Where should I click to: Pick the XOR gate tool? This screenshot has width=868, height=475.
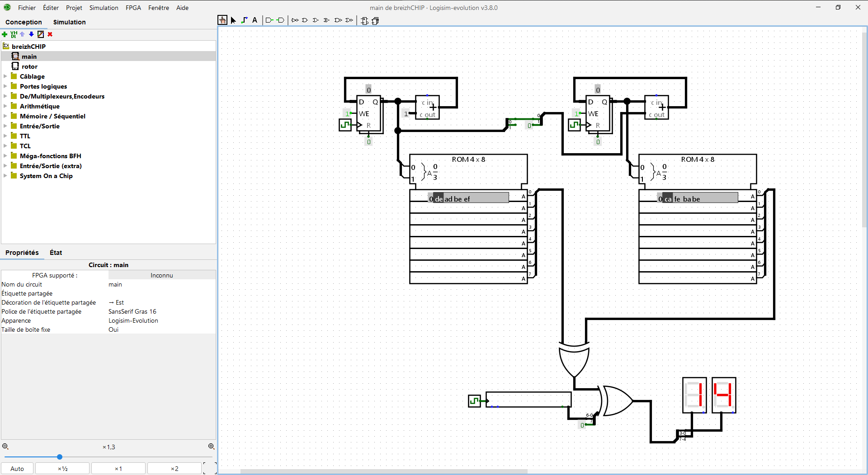point(326,20)
